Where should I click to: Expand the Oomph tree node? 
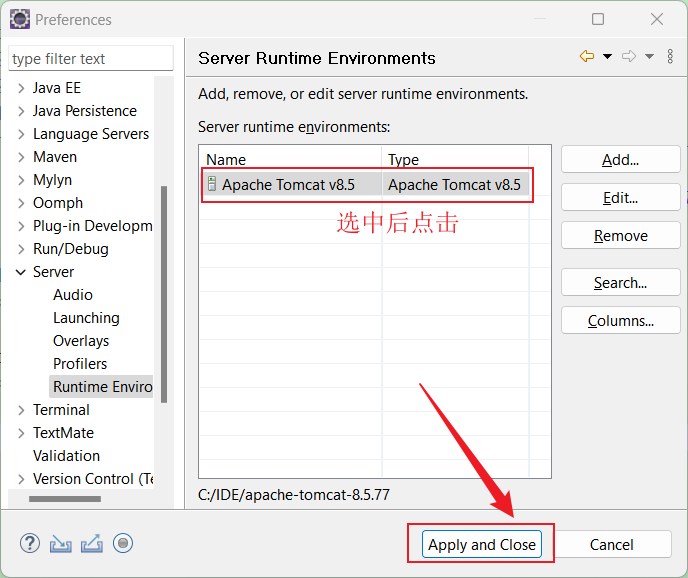coord(21,203)
